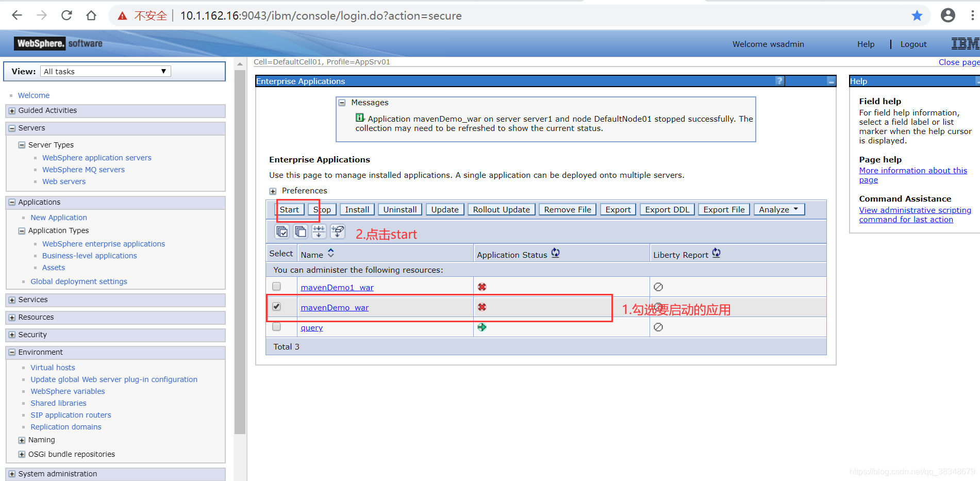Click stopped status icon for mavenDemo1_war
Image resolution: width=980 pixels, height=481 pixels.
[x=482, y=287]
